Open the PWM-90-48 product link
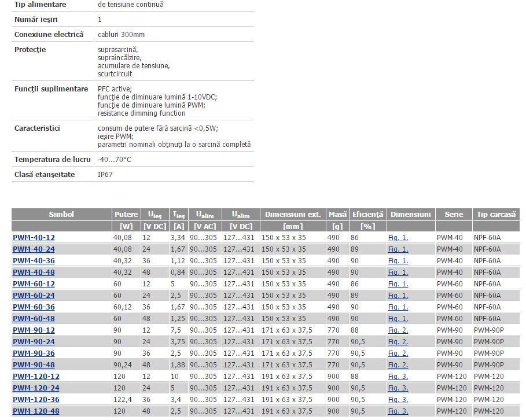This screenshot has width=526, height=420. point(34,365)
